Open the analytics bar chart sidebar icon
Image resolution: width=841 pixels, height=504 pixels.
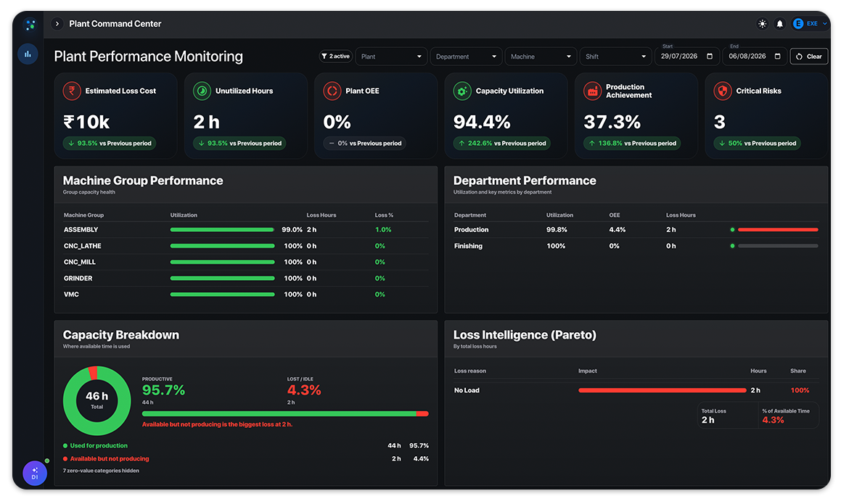(x=28, y=54)
